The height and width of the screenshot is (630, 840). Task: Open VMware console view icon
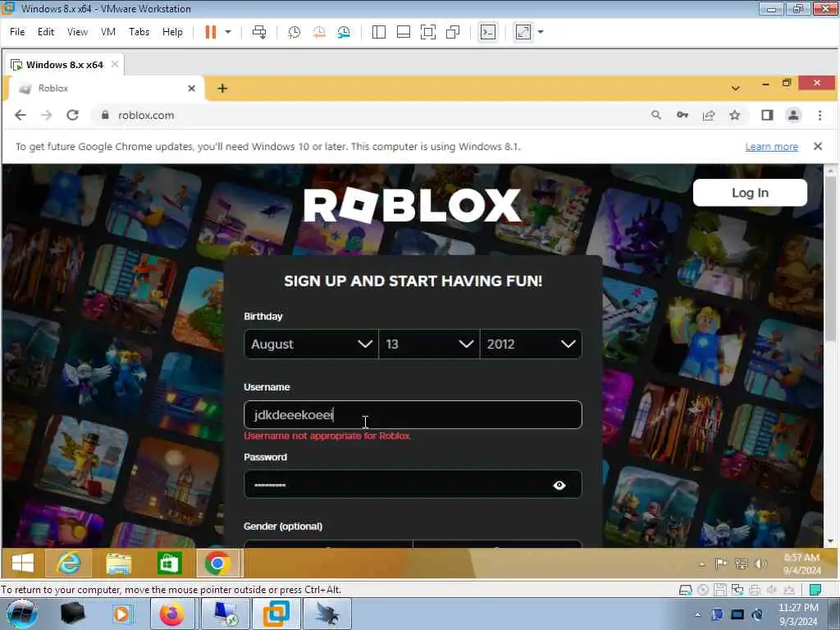pos(487,32)
